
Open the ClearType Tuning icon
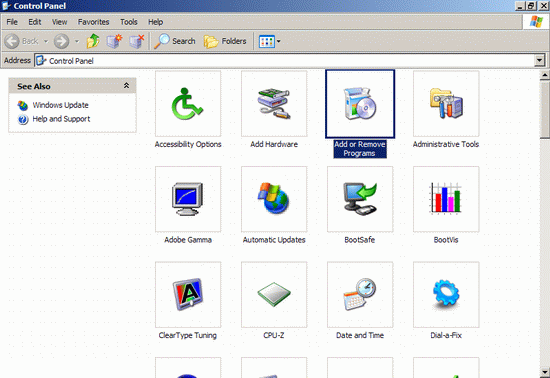coord(188,295)
